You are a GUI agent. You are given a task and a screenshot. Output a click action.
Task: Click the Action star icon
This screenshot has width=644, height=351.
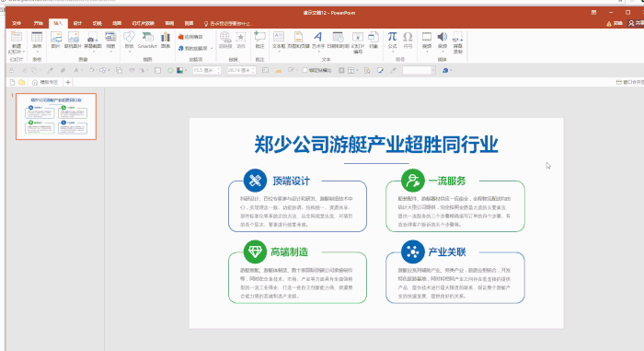(x=241, y=37)
